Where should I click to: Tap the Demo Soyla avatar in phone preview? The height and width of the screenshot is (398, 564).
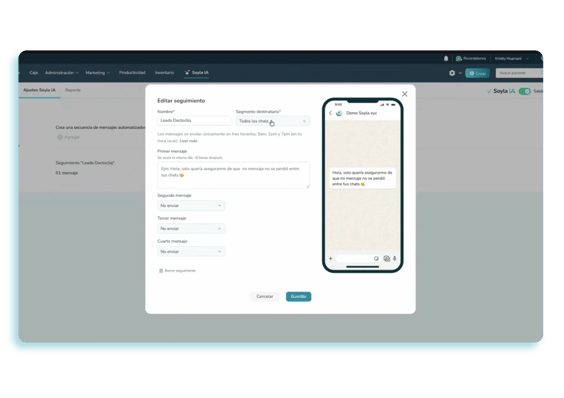[x=339, y=113]
